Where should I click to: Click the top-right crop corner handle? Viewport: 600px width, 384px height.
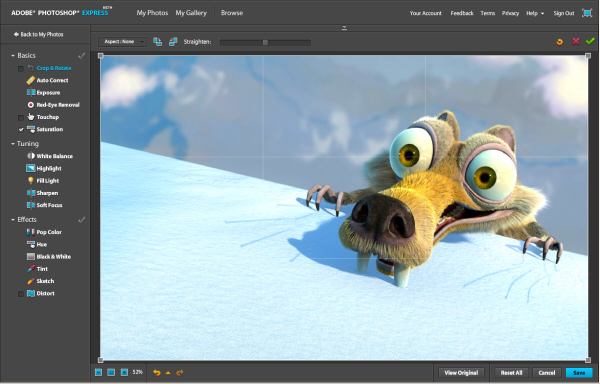[588, 56]
